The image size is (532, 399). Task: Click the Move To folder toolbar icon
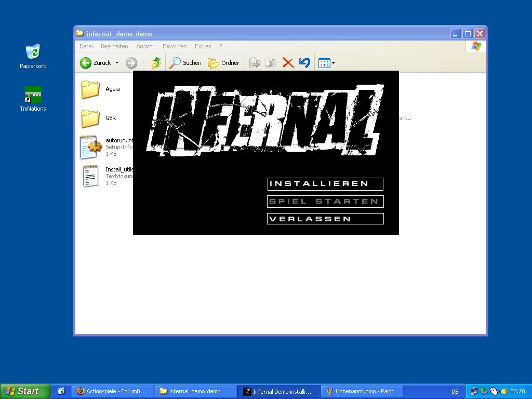[255, 63]
